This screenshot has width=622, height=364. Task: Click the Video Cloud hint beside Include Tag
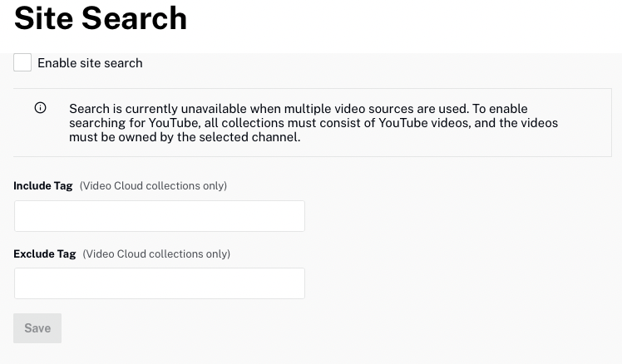(153, 186)
